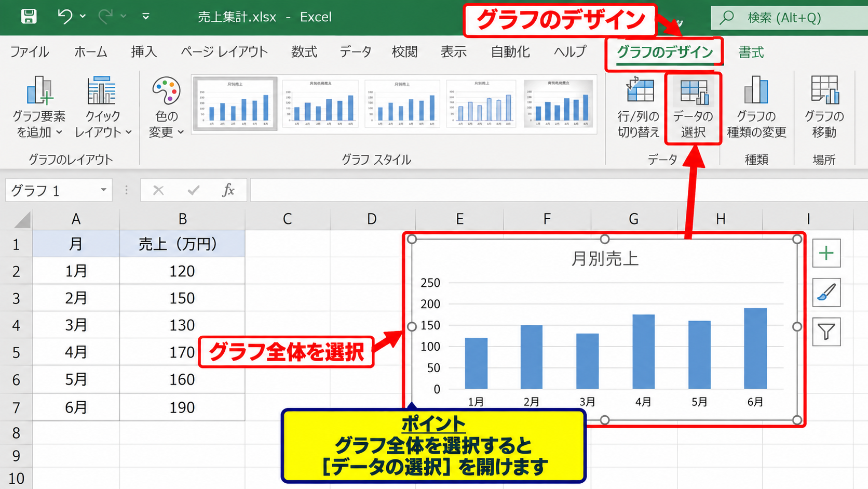
Task: Click the 6月 bar in chart
Action: (755, 348)
